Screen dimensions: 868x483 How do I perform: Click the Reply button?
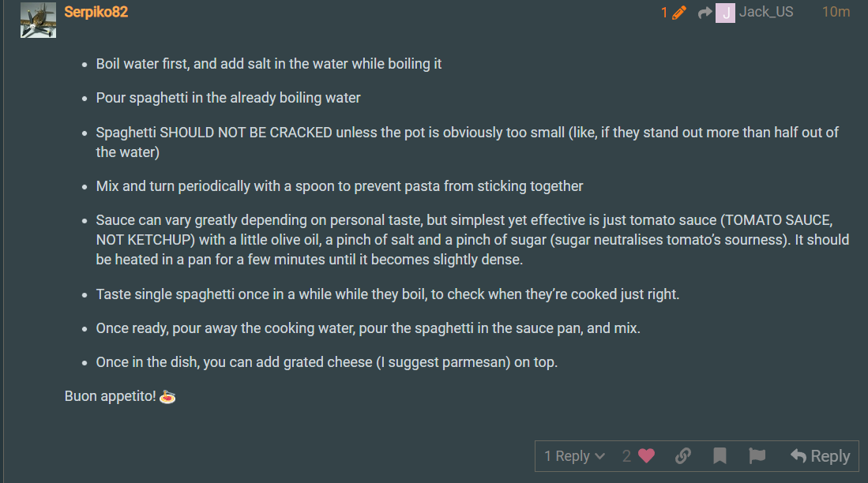tap(820, 456)
